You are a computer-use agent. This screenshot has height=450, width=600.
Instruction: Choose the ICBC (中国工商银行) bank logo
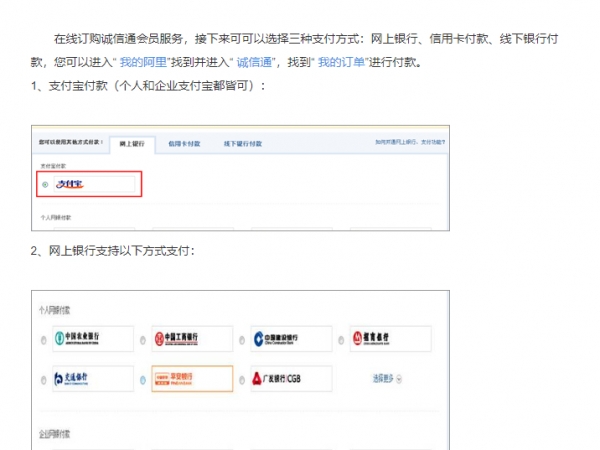[191, 339]
